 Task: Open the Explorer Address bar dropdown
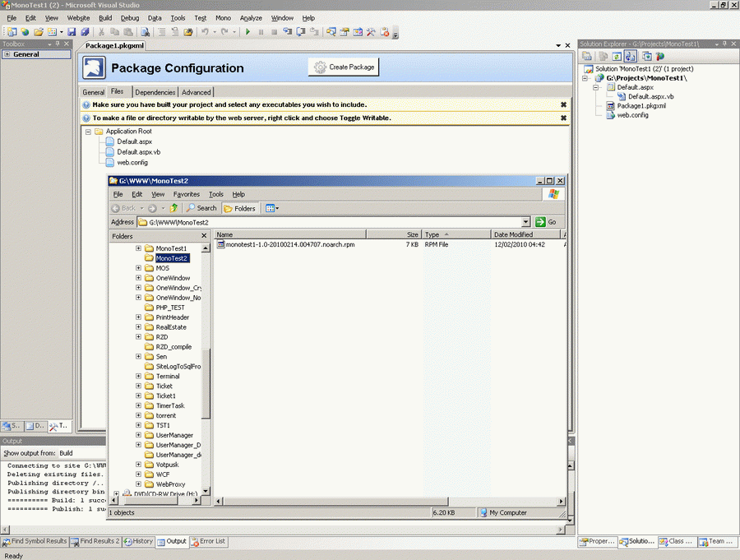(x=525, y=222)
